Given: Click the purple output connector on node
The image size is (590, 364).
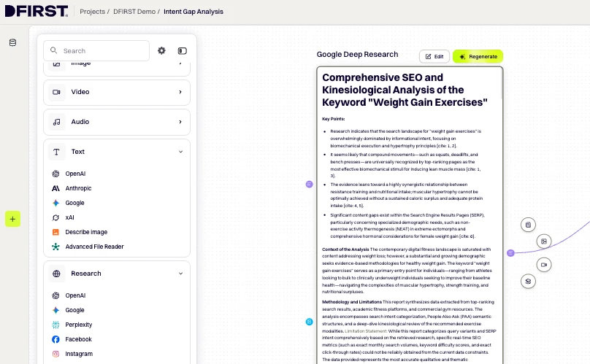Looking at the screenshot, I should pyautogui.click(x=510, y=253).
